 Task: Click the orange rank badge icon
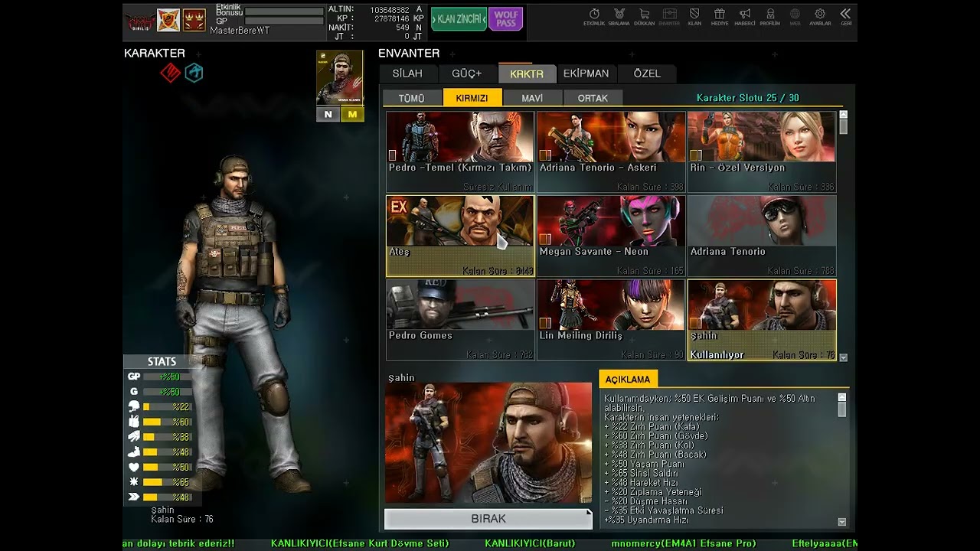point(168,21)
